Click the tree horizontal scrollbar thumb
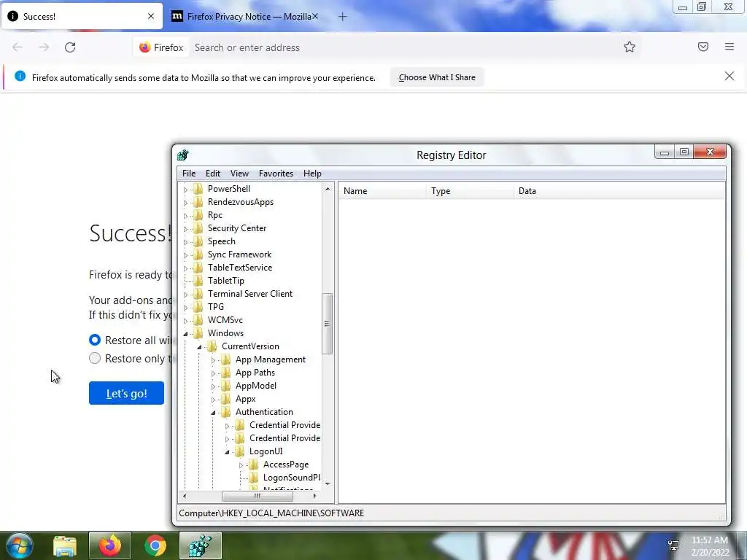747x560 pixels. tap(258, 496)
